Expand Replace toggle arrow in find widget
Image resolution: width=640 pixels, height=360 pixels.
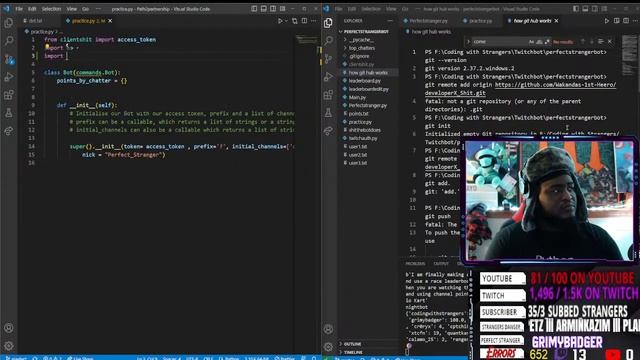coord(468,42)
